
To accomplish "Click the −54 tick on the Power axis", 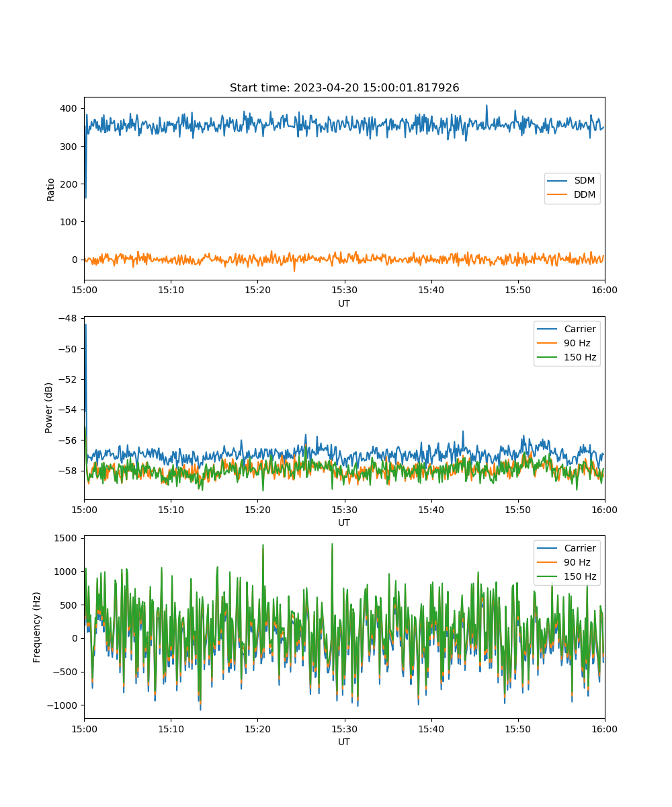I will (67, 410).
